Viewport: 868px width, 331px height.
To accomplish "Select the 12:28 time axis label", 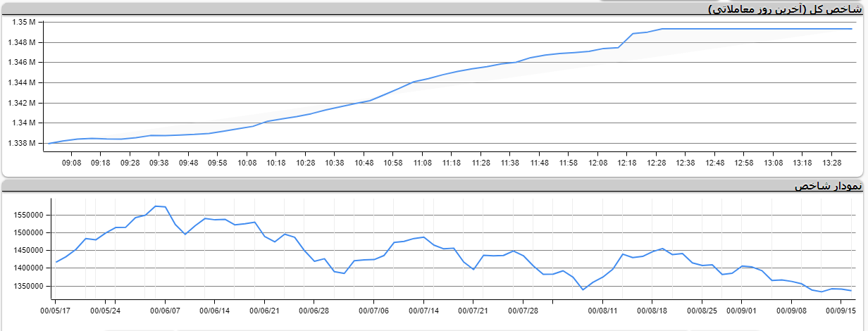I will click(x=656, y=163).
